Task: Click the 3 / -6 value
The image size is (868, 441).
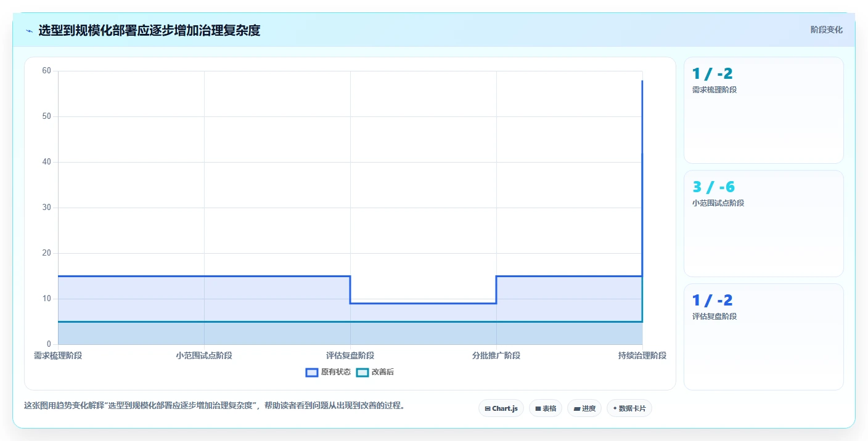Action: [714, 187]
